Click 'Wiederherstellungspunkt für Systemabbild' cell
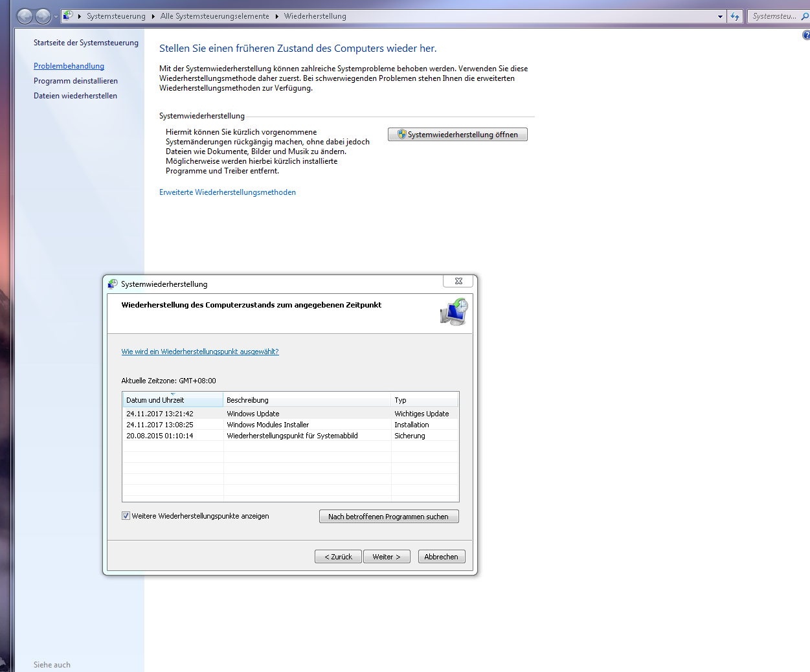The image size is (810, 672). click(292, 436)
